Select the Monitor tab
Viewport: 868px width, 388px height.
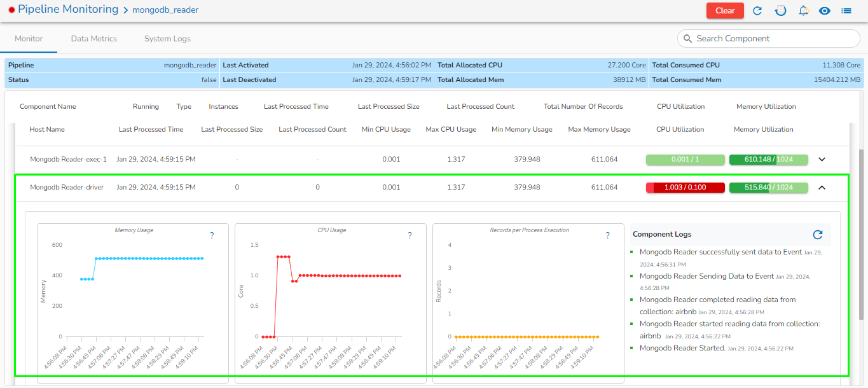tap(29, 39)
